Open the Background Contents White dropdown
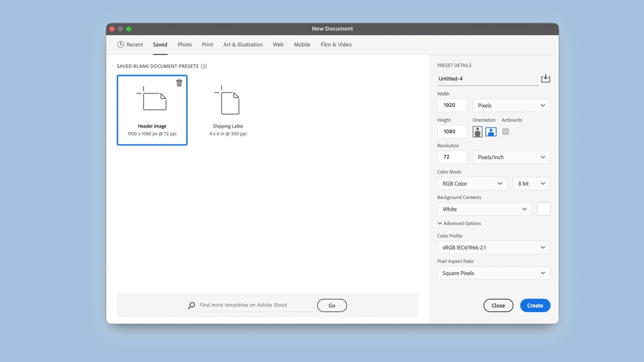This screenshot has width=644, height=362. coord(484,209)
